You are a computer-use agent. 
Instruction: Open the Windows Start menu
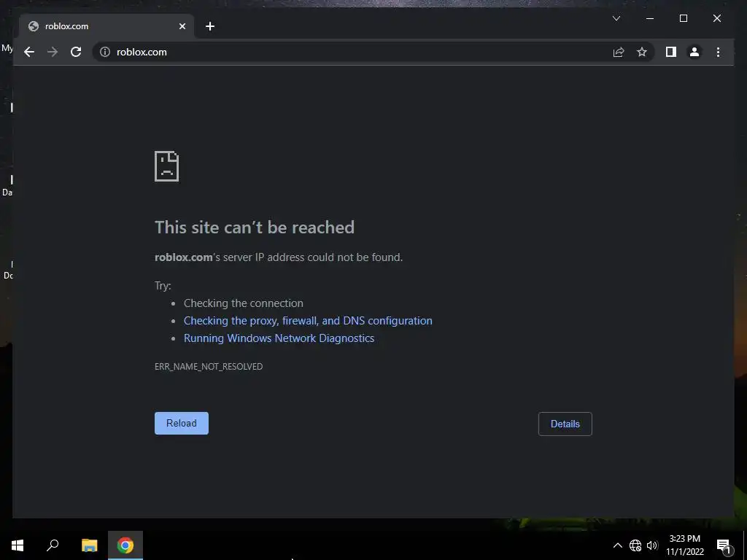[18, 545]
